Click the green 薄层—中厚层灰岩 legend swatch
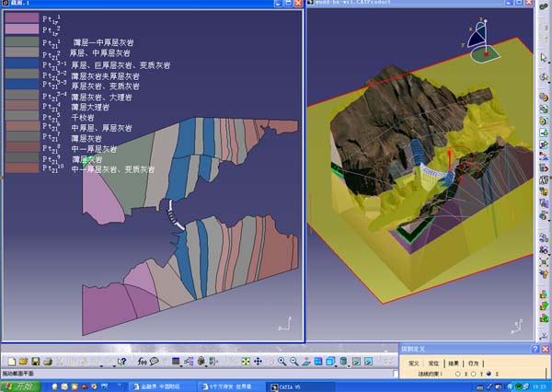This screenshot has height=392, width=552. 22,41
